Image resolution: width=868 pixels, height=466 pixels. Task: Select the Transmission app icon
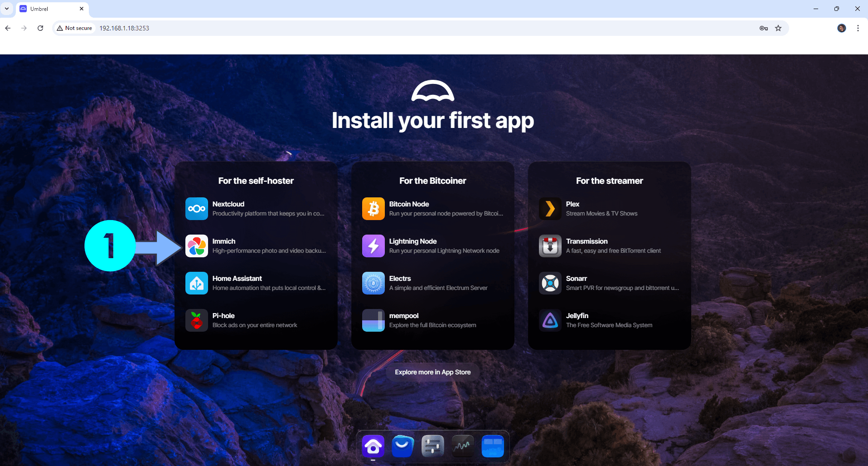[x=550, y=246]
